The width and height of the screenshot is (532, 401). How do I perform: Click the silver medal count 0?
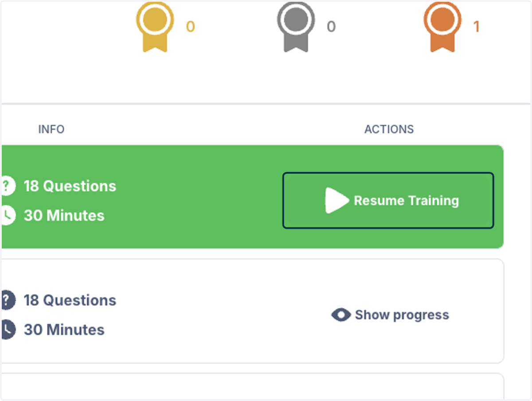[331, 27]
